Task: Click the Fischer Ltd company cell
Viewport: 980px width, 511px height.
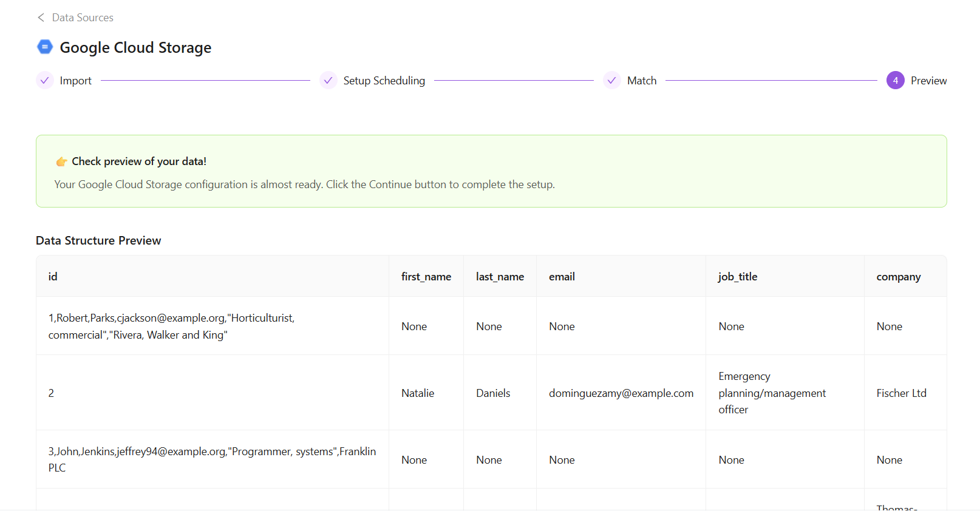Action: 901,393
